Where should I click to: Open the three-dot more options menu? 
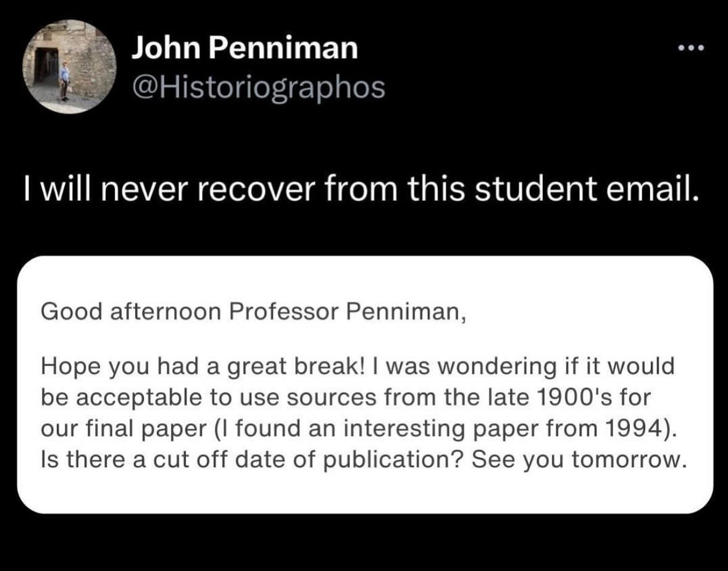(692, 48)
